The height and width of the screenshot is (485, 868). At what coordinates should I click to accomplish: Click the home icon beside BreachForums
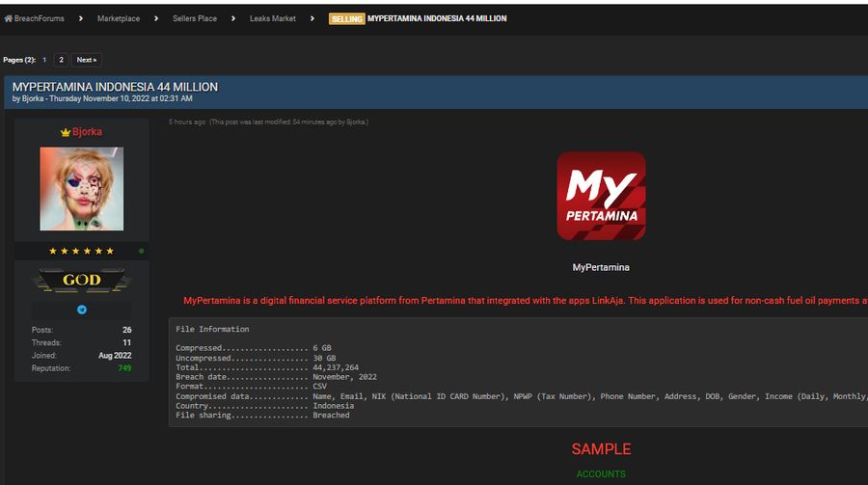(9, 19)
